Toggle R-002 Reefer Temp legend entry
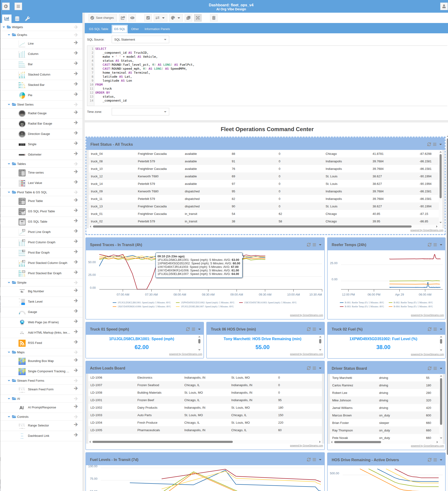448x491 pixels. point(411,302)
